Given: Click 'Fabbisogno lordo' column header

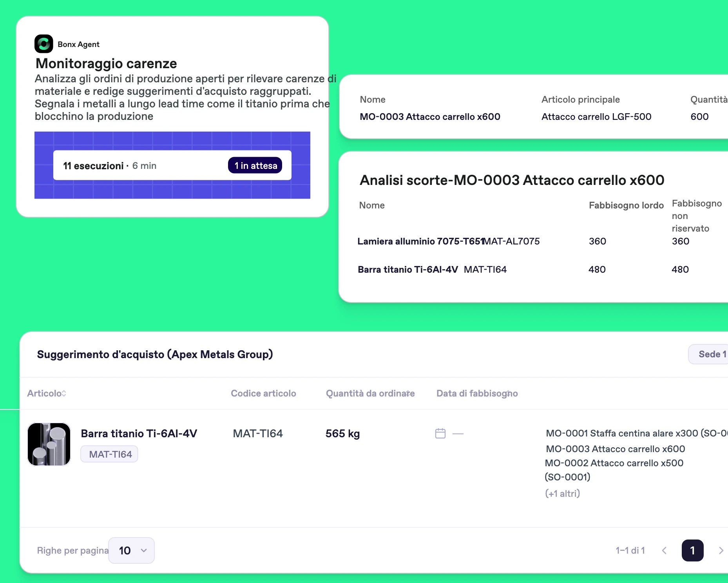Looking at the screenshot, I should point(626,205).
